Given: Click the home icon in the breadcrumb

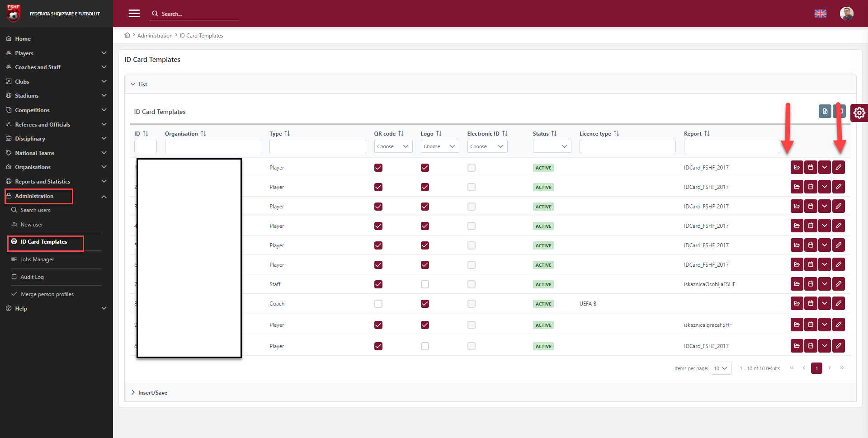Looking at the screenshot, I should point(127,35).
